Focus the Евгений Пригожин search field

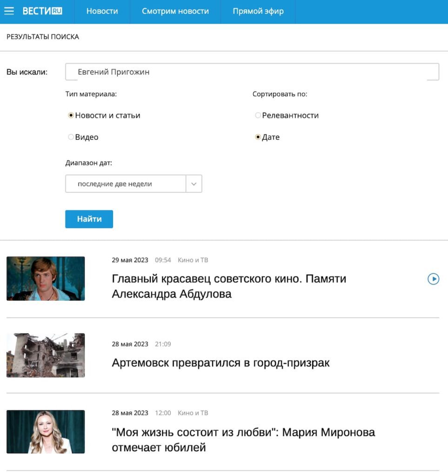point(251,72)
